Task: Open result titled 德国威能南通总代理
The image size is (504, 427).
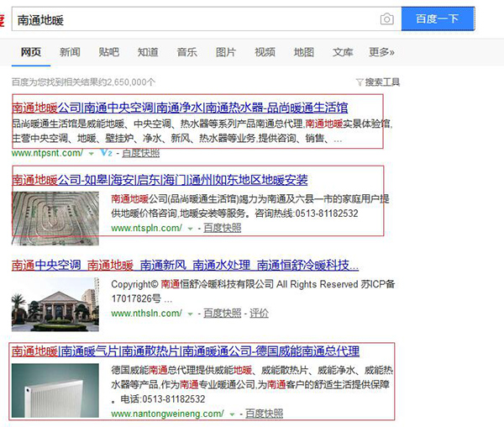Action: 186,351
